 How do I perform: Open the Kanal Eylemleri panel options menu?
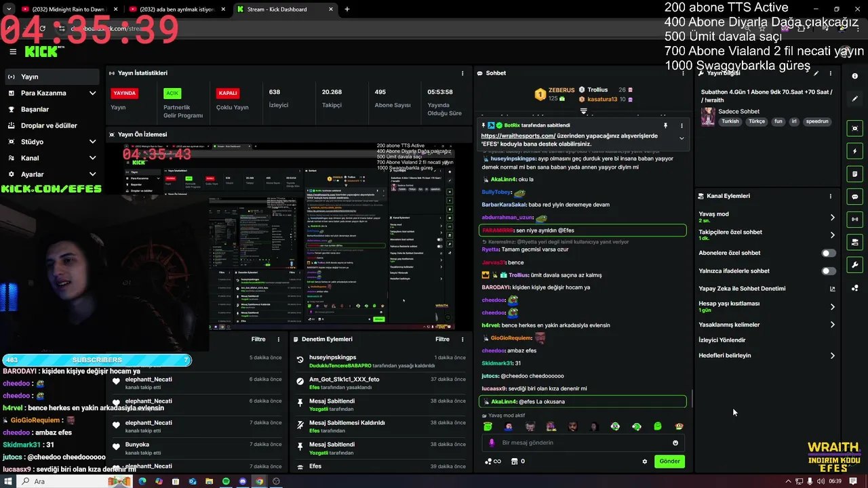830,196
